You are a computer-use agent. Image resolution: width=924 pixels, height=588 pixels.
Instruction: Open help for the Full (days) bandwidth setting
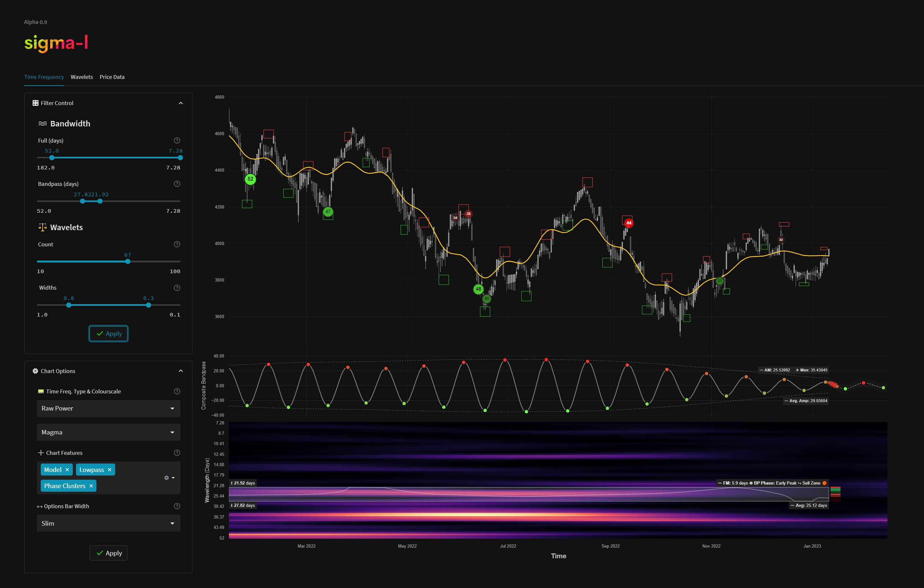coord(177,140)
